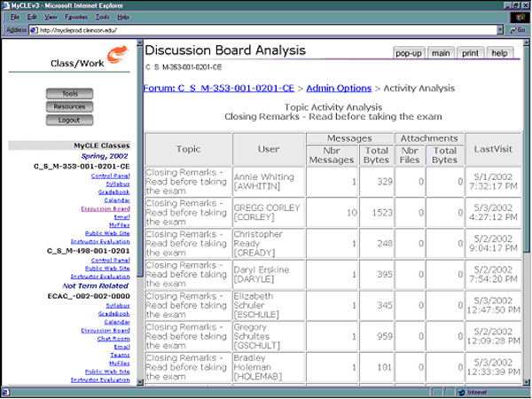Open Instructor Evaluation under C_S_M-353-001-0201-CE
This screenshot has height=399, width=532.
100,241
